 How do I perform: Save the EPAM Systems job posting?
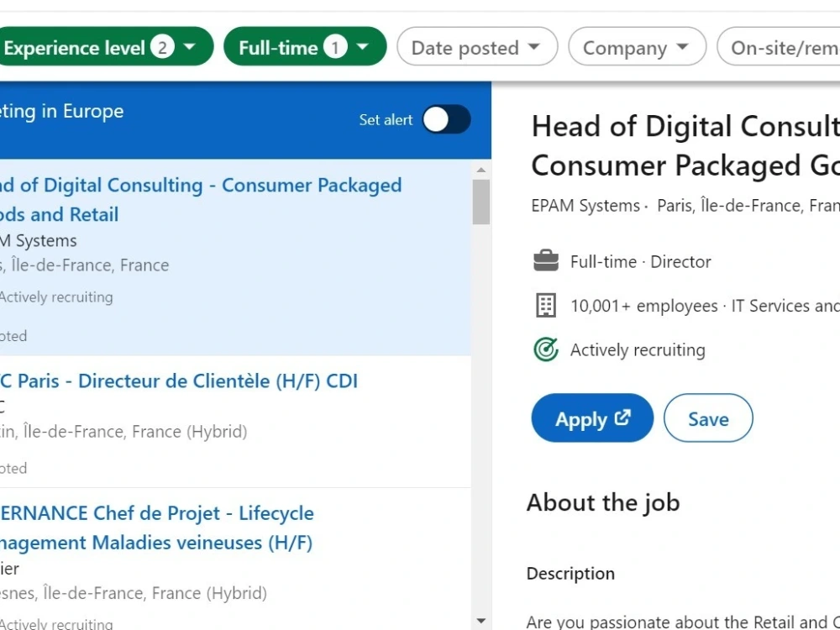(708, 417)
